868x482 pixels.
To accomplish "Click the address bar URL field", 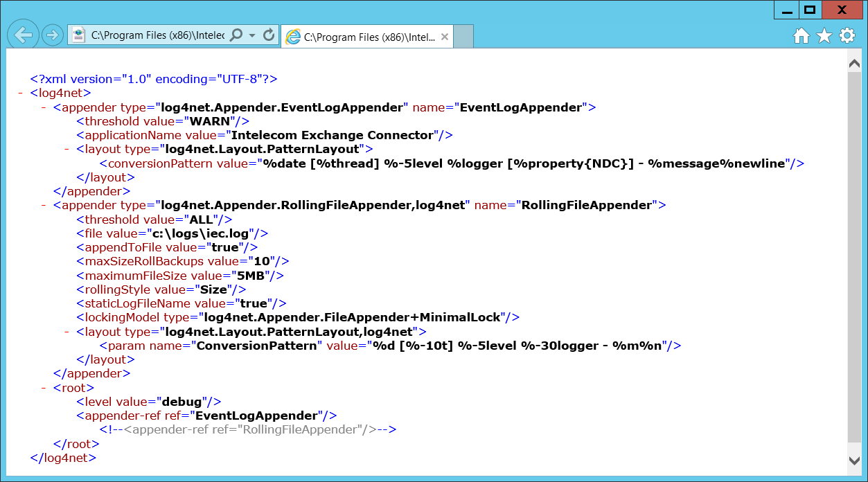I will 157,35.
